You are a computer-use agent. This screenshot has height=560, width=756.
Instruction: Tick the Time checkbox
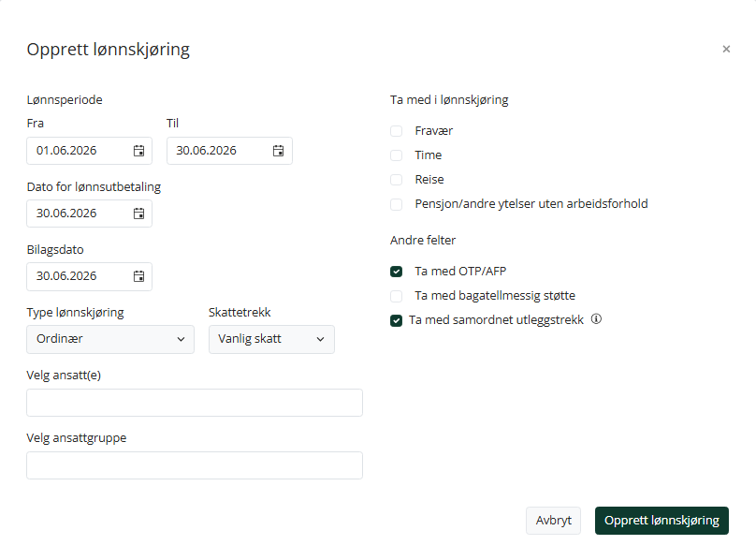coord(397,155)
